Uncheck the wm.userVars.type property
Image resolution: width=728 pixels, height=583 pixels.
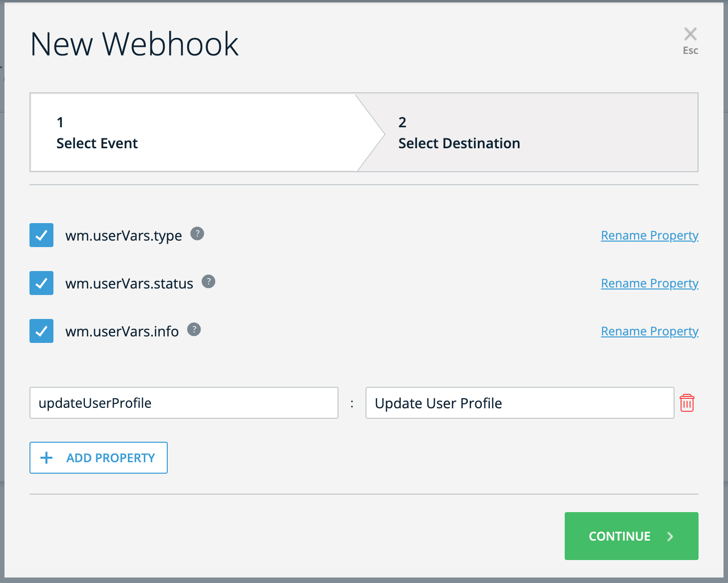pos(41,235)
